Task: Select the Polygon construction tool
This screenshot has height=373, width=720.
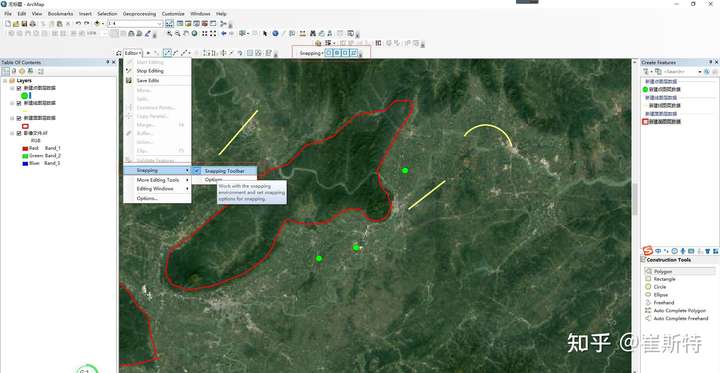Action: point(680,271)
